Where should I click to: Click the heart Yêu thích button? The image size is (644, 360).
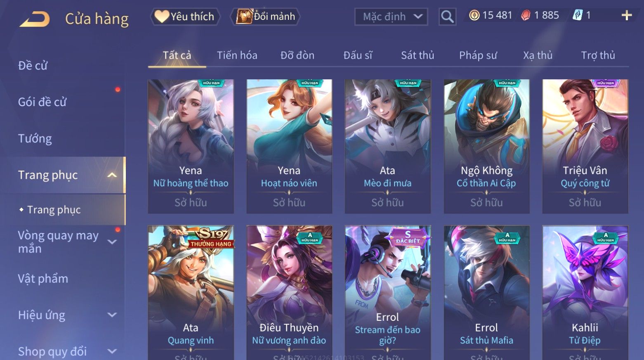tap(185, 17)
